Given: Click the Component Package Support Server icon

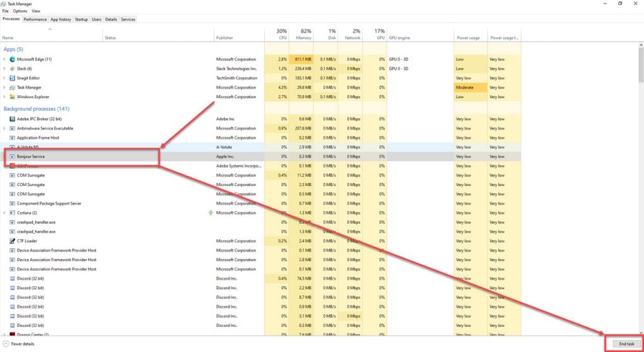Looking at the screenshot, I should tap(13, 204).
